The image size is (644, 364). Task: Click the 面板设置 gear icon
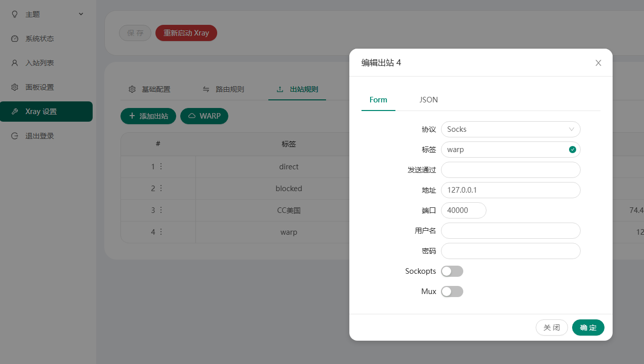click(15, 87)
